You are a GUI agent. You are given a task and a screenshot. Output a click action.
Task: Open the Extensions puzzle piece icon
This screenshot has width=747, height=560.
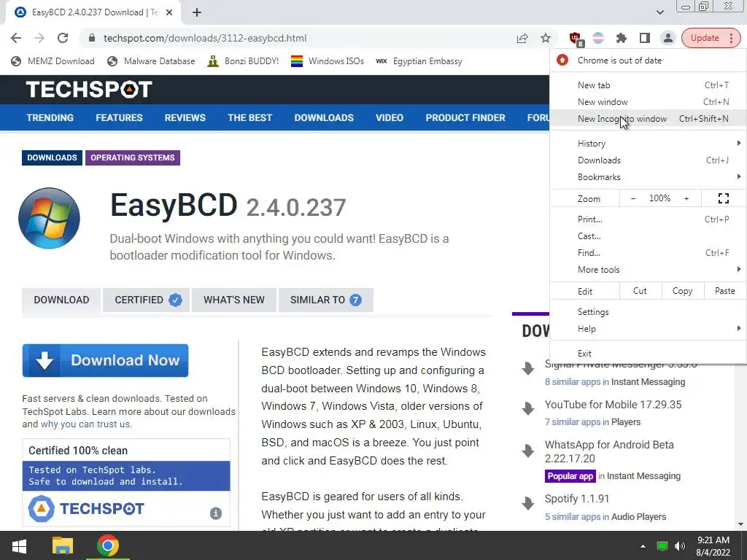pos(622,38)
